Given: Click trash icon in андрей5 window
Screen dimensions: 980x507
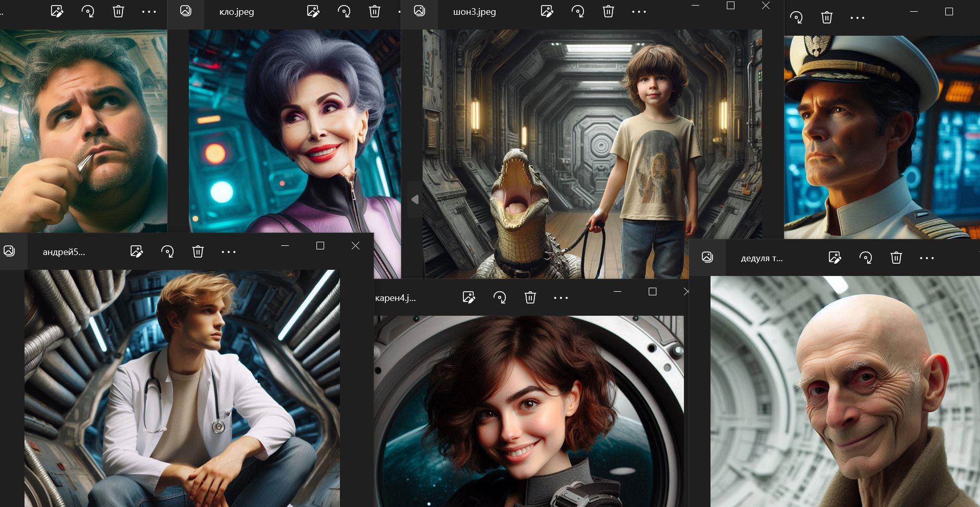Looking at the screenshot, I should (198, 251).
